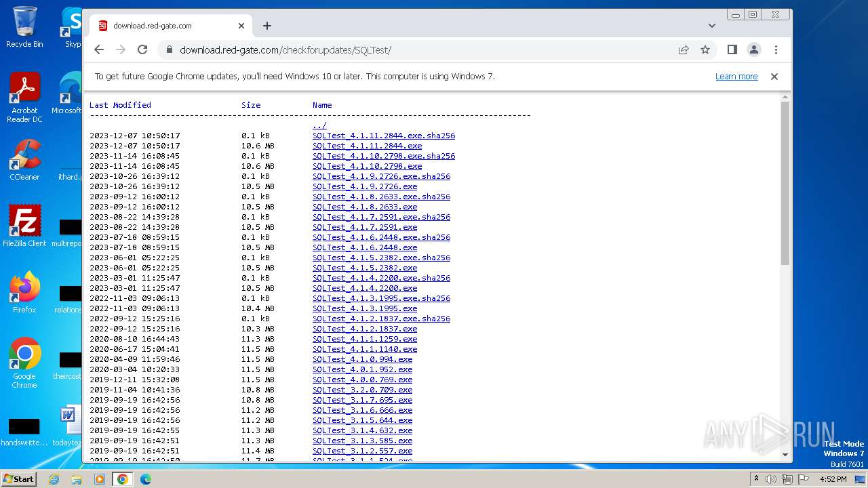Screen dimensions: 868x488
Task: Open the parent directory ../ link
Action: [x=319, y=125]
